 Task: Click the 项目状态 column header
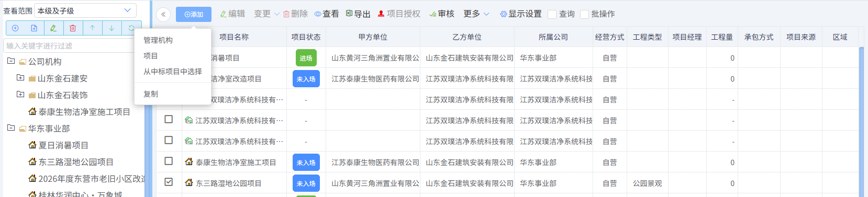(x=306, y=37)
